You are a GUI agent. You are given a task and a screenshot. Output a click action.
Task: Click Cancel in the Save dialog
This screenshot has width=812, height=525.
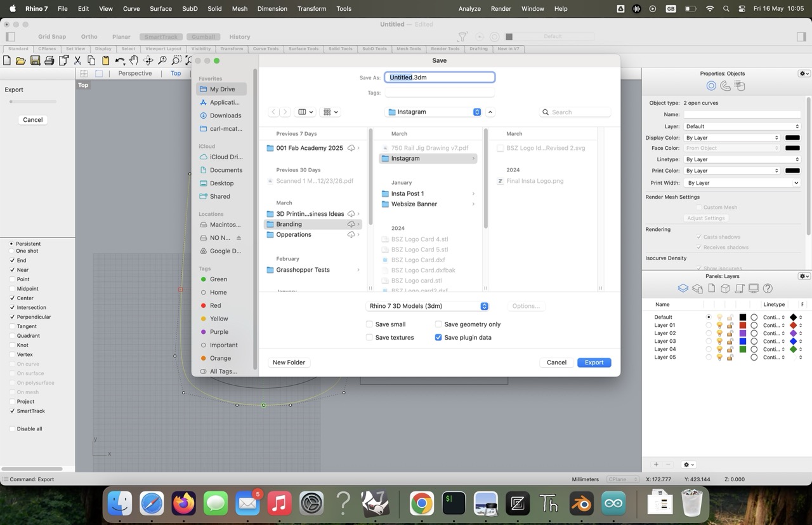pos(556,362)
